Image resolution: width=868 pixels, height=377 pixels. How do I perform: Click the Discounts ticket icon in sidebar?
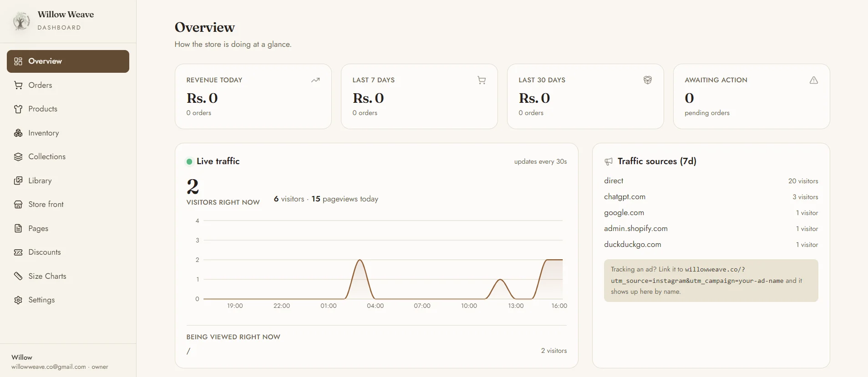pyautogui.click(x=18, y=252)
